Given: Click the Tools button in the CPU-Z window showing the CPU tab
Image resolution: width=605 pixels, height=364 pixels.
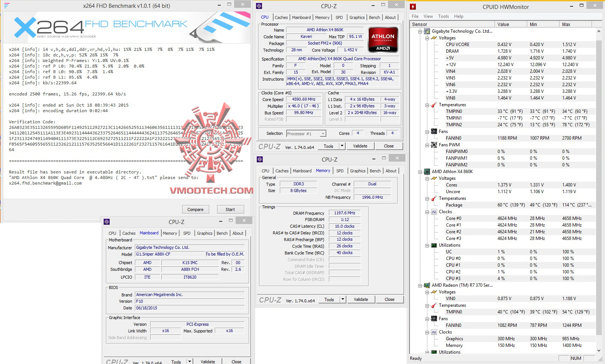Looking at the screenshot, I should point(329,146).
